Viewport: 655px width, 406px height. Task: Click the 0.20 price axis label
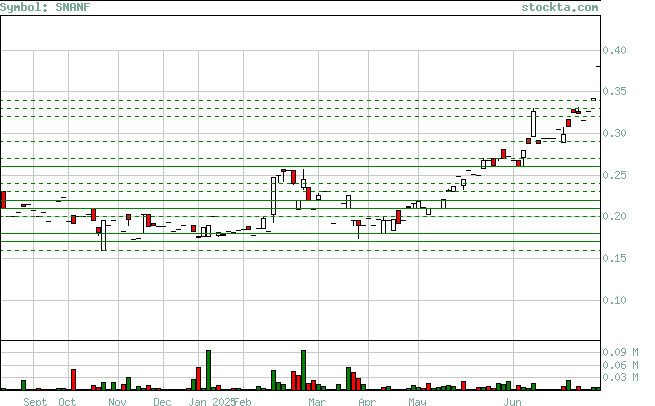coord(614,216)
